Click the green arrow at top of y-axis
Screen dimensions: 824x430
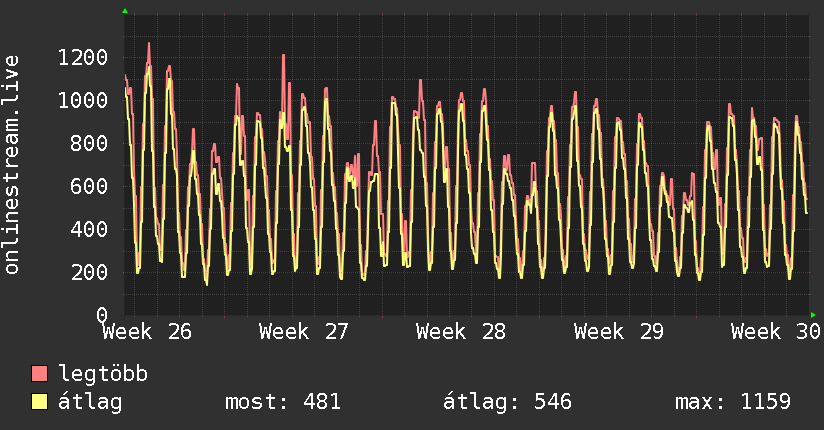pyautogui.click(x=125, y=11)
